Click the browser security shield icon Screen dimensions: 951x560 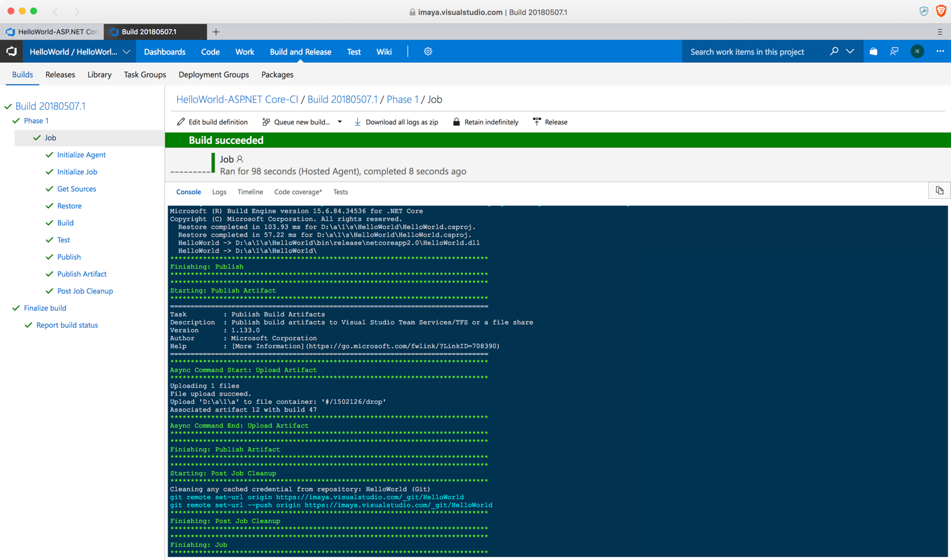(x=924, y=11)
